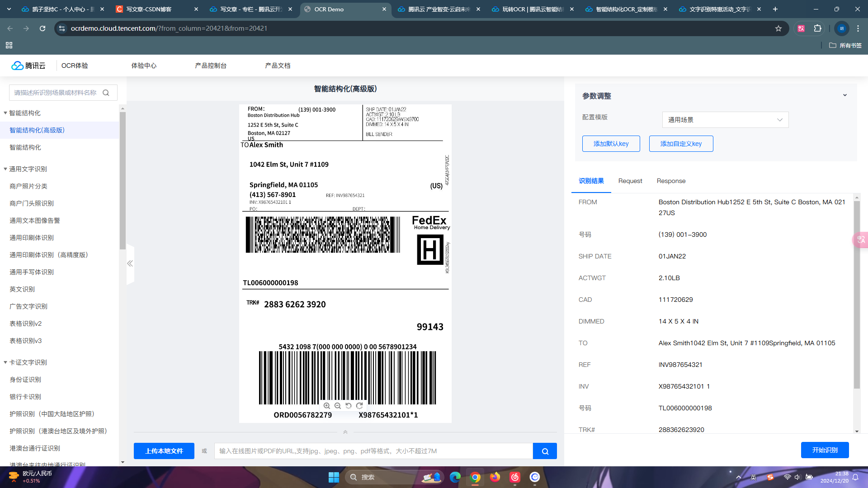Open NetEase Cloud Music from the taskbar
The height and width of the screenshot is (488, 868).
[x=515, y=477]
